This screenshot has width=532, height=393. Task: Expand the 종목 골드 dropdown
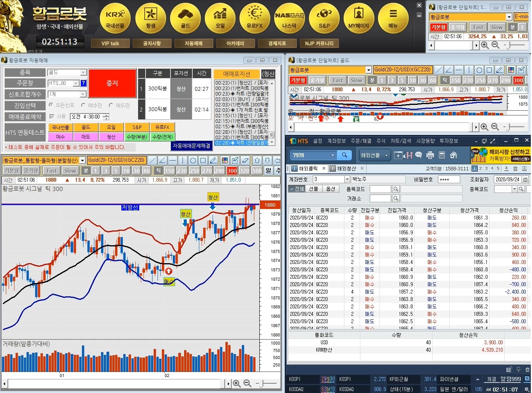(83, 73)
